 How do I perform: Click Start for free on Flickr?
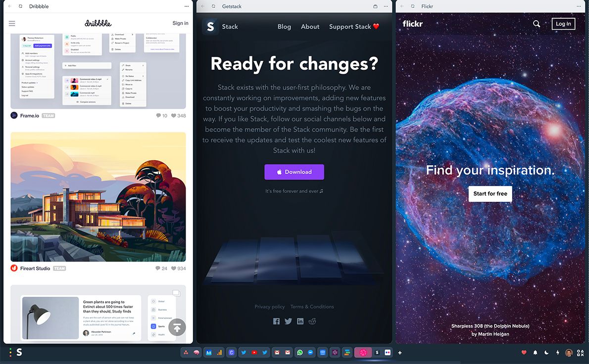point(490,194)
